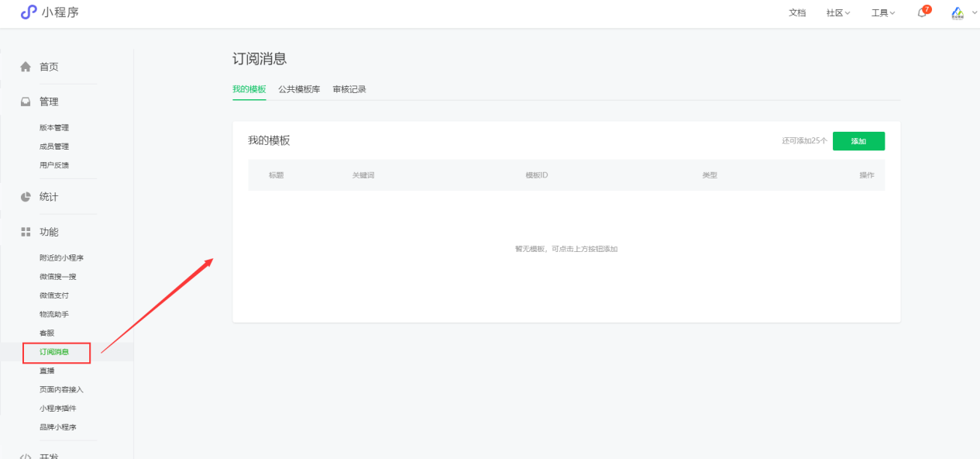Expand the 社区 dropdown menu
980x459 pixels.
(838, 13)
